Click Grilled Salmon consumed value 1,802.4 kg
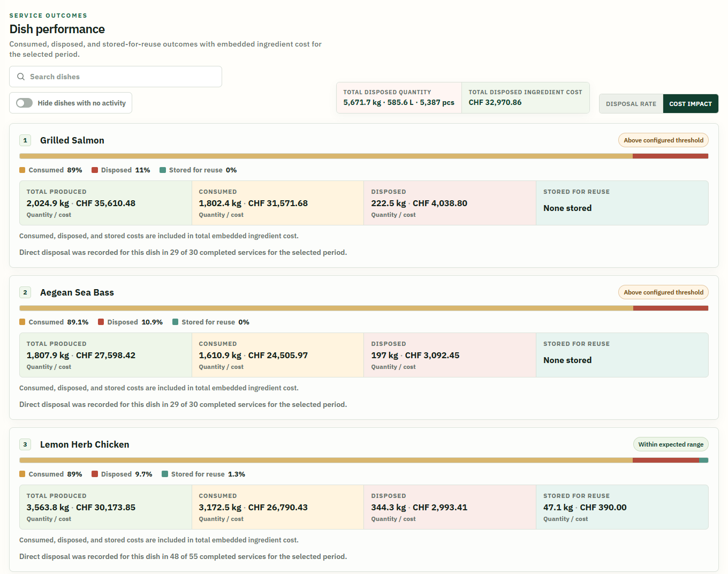 [x=220, y=203]
